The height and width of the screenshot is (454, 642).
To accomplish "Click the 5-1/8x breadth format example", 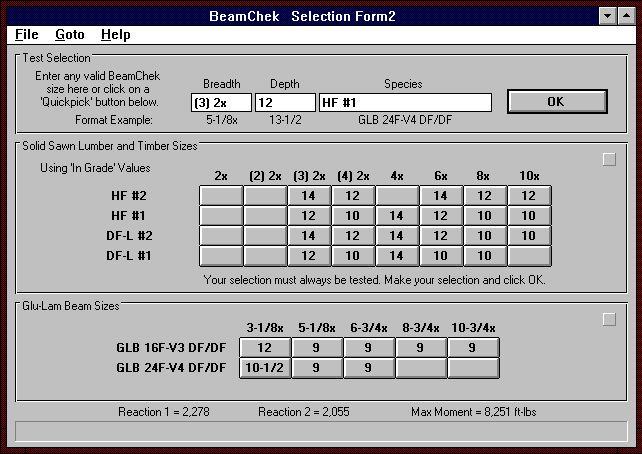I will 222,120.
